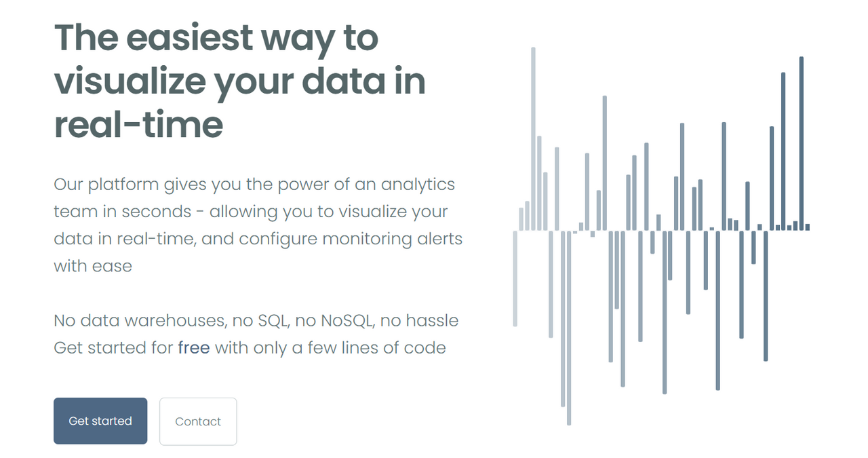This screenshot has height=458, width=868.
Task: Click the rightmost short bar in chart
Action: tap(807, 227)
